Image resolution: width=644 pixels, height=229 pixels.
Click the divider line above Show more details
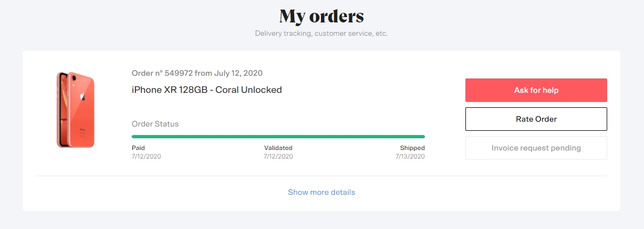(321, 176)
